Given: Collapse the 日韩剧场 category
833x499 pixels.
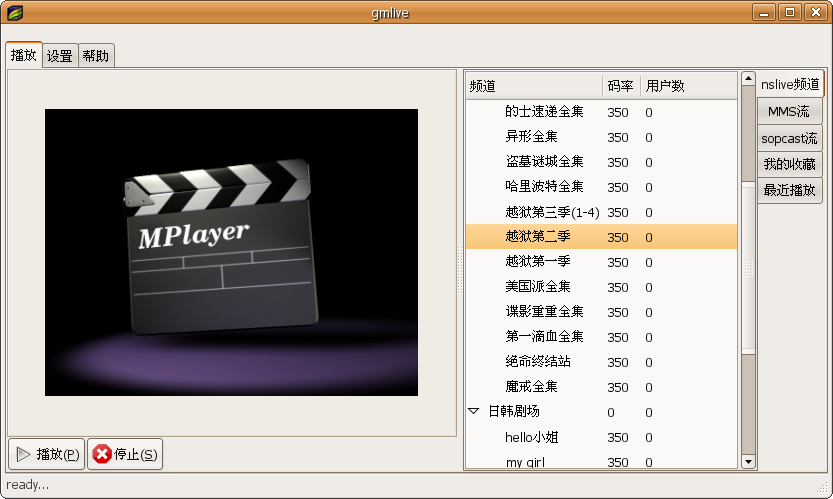Looking at the screenshot, I should coord(474,411).
